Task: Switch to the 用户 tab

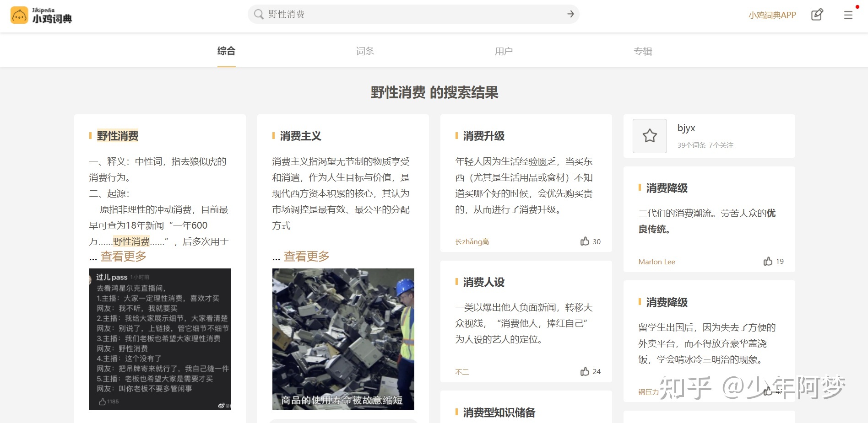Action: tap(504, 51)
